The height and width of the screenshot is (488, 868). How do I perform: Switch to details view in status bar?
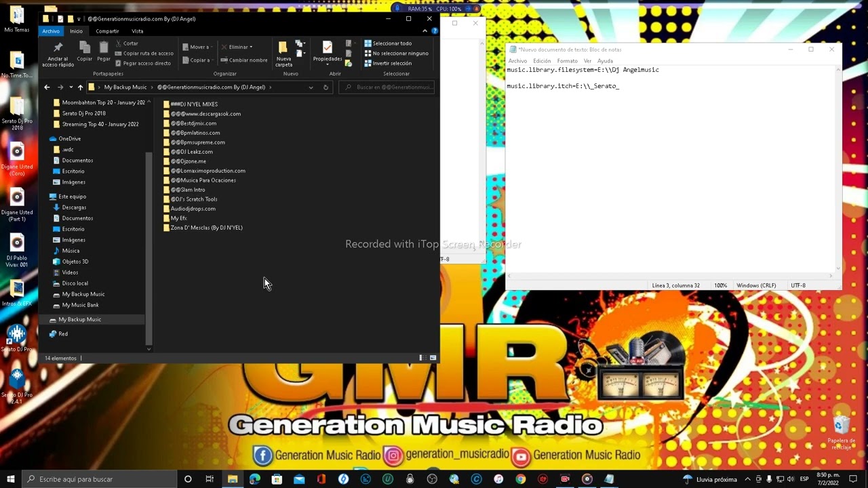(421, 358)
